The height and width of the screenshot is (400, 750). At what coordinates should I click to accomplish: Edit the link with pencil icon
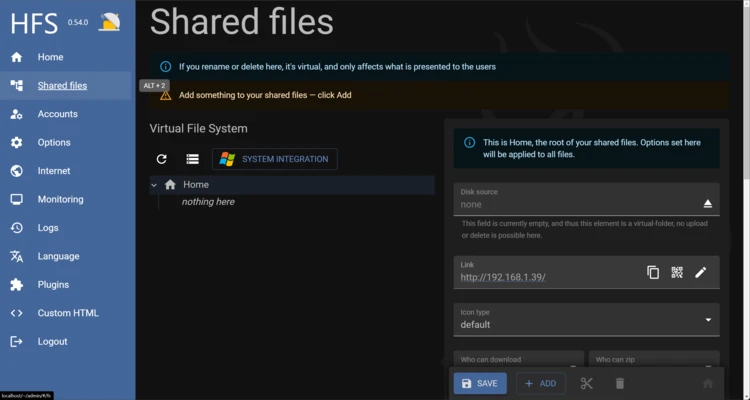click(x=701, y=272)
